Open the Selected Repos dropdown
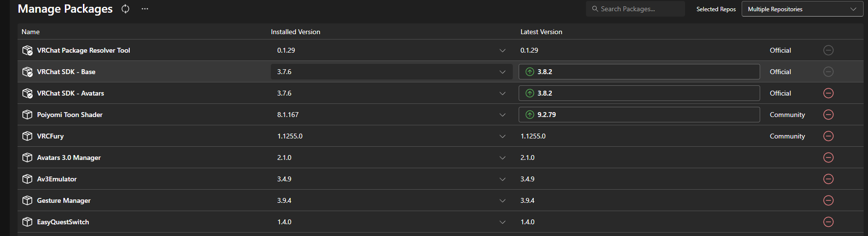 [802, 9]
